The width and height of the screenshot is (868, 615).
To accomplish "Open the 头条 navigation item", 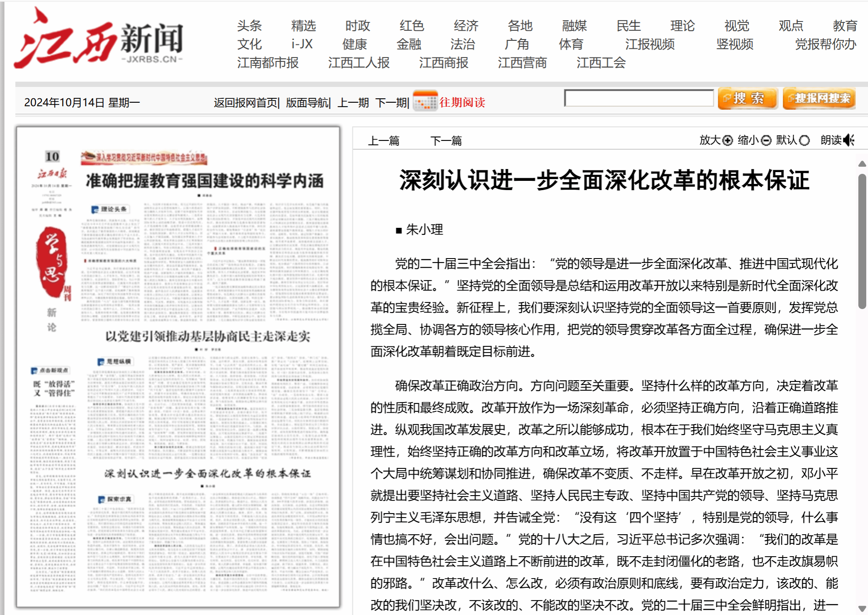I will coord(249,25).
